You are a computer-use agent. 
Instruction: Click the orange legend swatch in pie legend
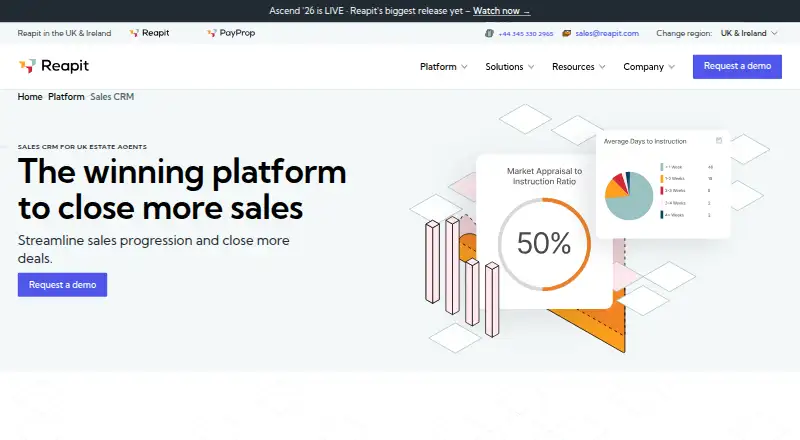[x=662, y=179]
